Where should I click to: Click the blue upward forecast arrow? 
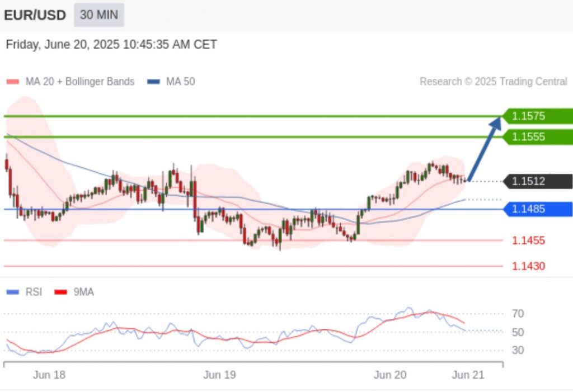485,148
